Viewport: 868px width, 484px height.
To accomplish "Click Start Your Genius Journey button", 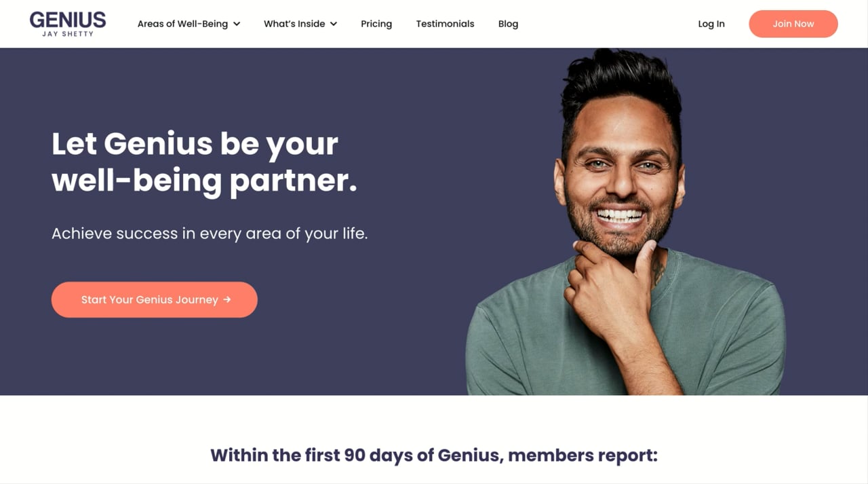I will click(x=155, y=299).
